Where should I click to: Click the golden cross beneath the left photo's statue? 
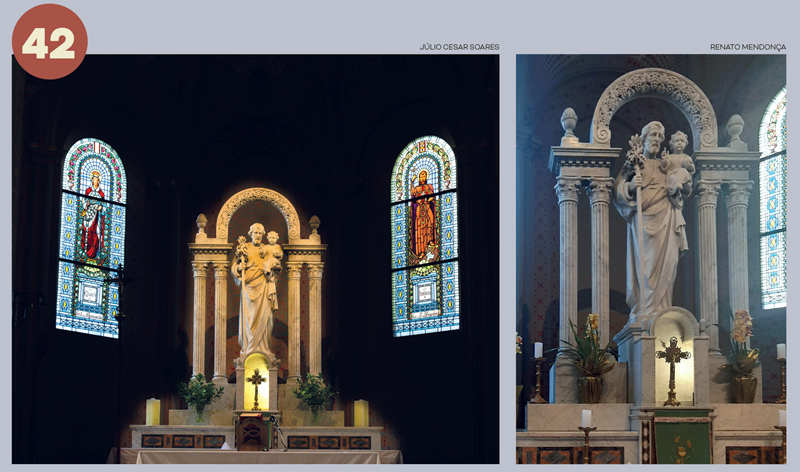257,387
